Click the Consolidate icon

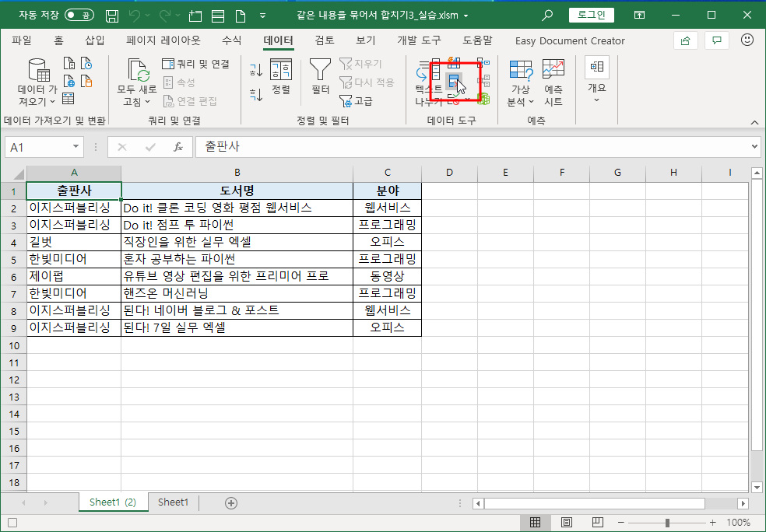[x=483, y=62]
